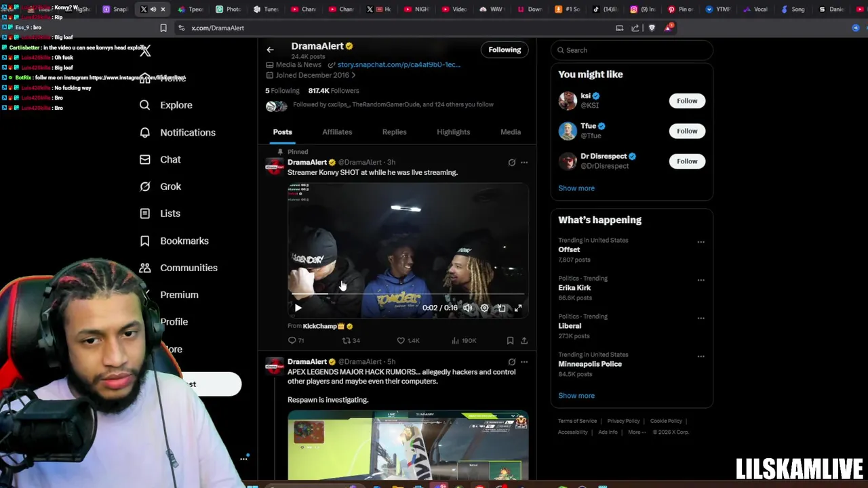Screen dimensions: 868x488
Task: Switch to the Media tab
Action: point(511,132)
